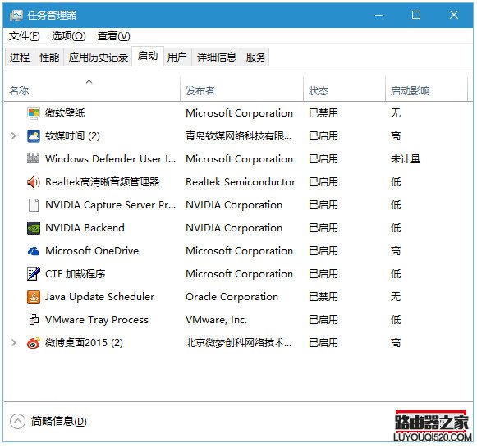Screen dimensions: 477x448
Task: Click 低 impact of Realtek高清晰音频管理器
Action: [396, 182]
